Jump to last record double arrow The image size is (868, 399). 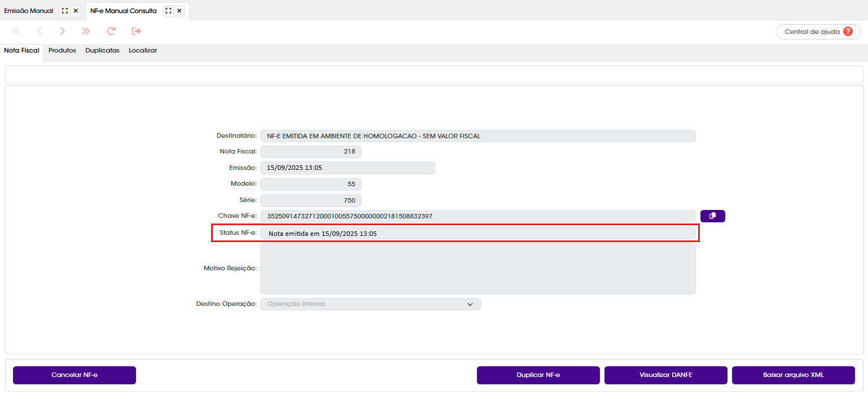tap(86, 31)
